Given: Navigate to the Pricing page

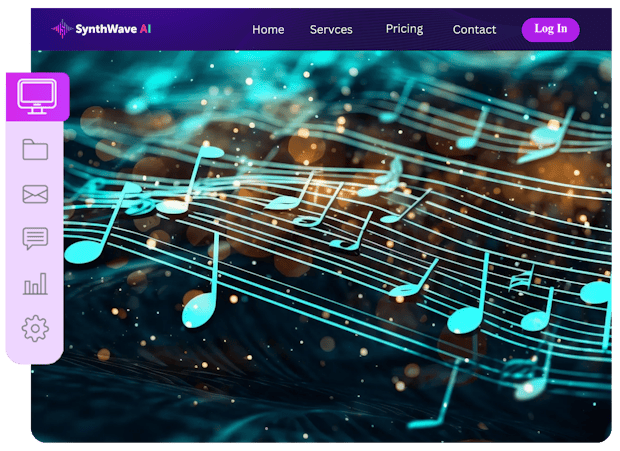Looking at the screenshot, I should click(404, 29).
